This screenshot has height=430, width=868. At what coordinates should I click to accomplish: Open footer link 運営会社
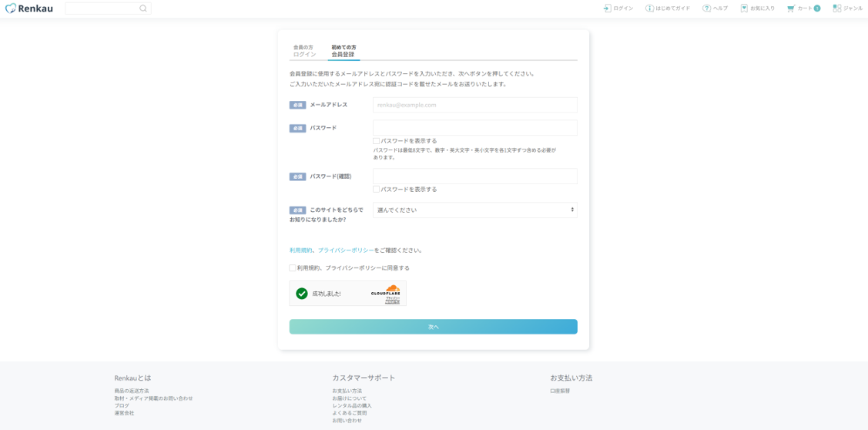pyautogui.click(x=125, y=413)
